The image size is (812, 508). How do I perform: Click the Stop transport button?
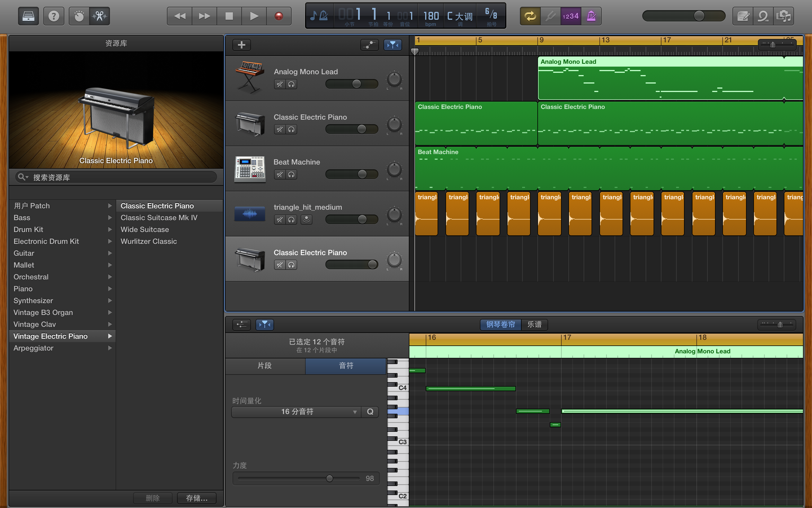point(229,16)
